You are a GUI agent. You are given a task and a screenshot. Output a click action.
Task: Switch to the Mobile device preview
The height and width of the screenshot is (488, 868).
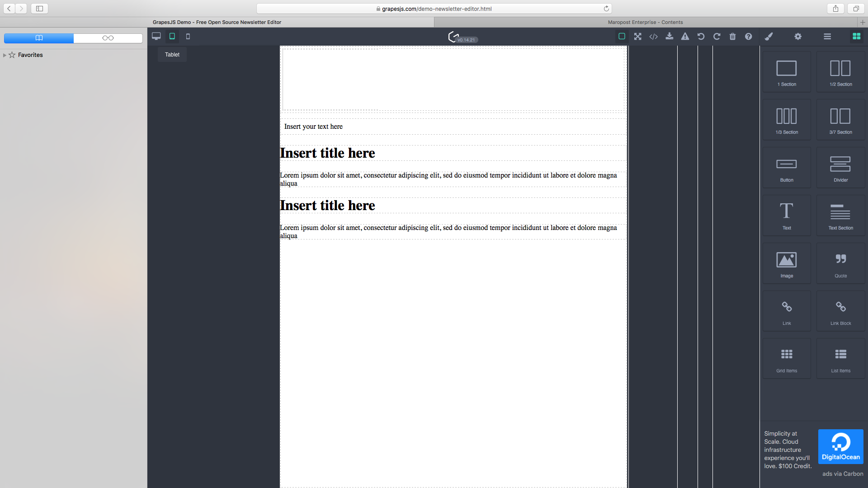pyautogui.click(x=188, y=37)
